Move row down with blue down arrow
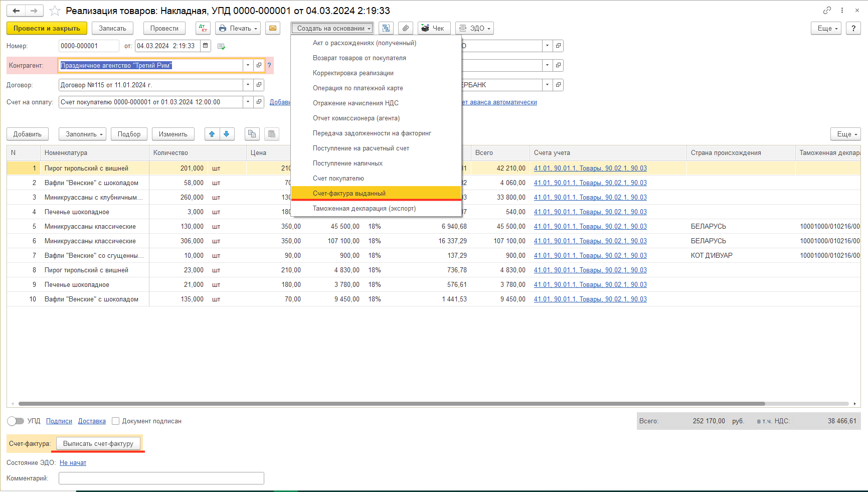Viewport: 868px width, 492px height. pyautogui.click(x=227, y=134)
